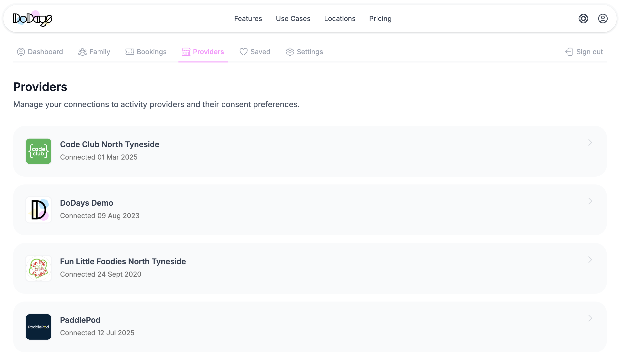The width and height of the screenshot is (621, 364).
Task: Expand Code Club North Tyneside chevron
Action: (590, 142)
